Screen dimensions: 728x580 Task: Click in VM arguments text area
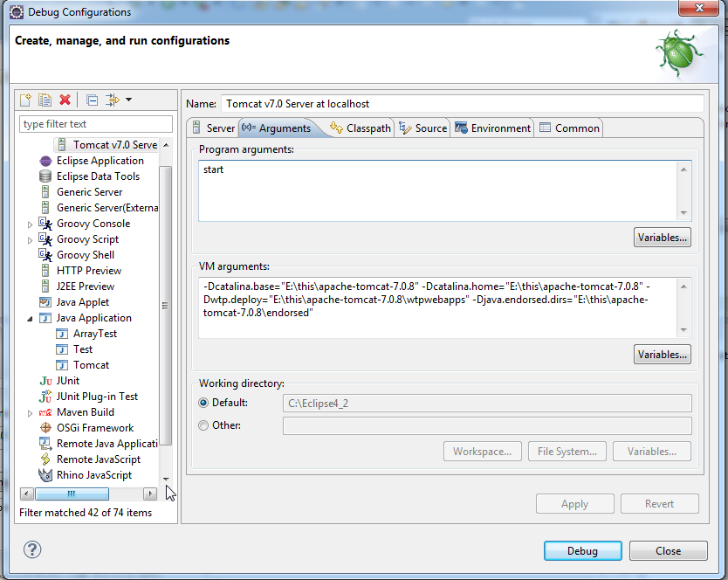click(x=437, y=307)
